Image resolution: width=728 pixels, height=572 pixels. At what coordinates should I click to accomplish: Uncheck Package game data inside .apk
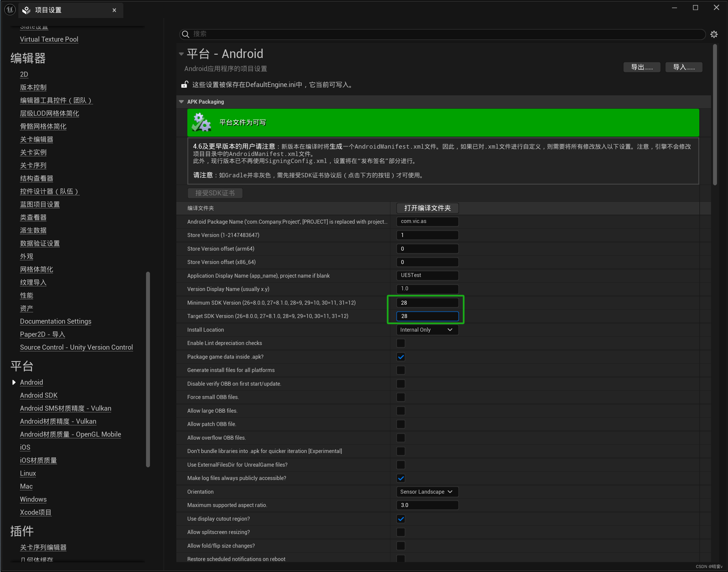click(x=401, y=357)
